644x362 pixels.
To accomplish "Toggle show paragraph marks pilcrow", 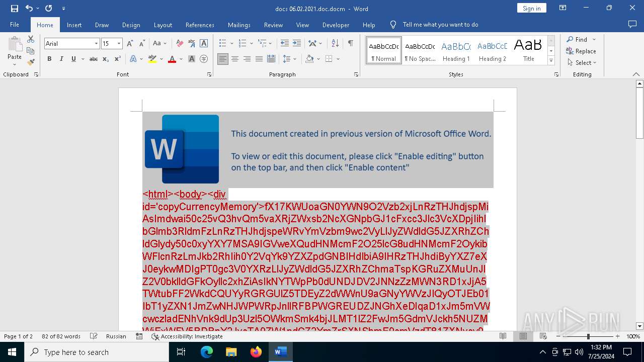I will [x=350, y=44].
